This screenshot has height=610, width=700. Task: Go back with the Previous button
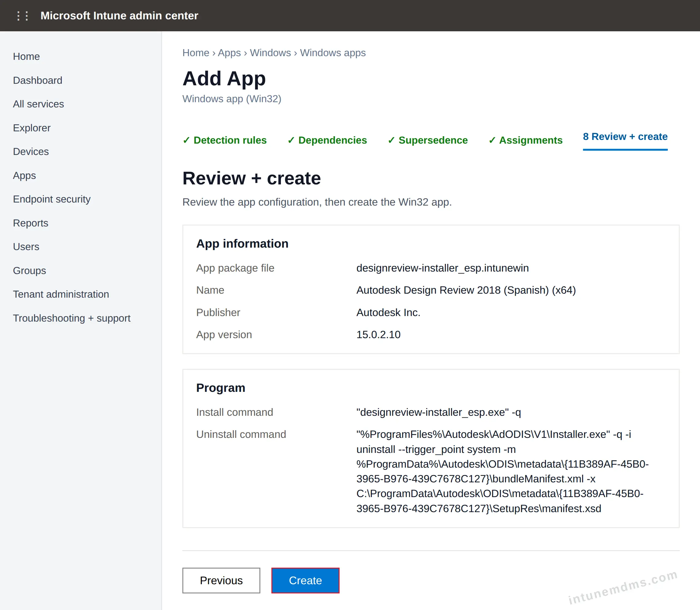pos(221,580)
